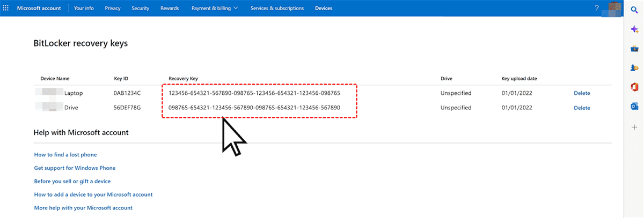Click the help question mark icon
The width and height of the screenshot is (644, 218).
click(597, 8)
